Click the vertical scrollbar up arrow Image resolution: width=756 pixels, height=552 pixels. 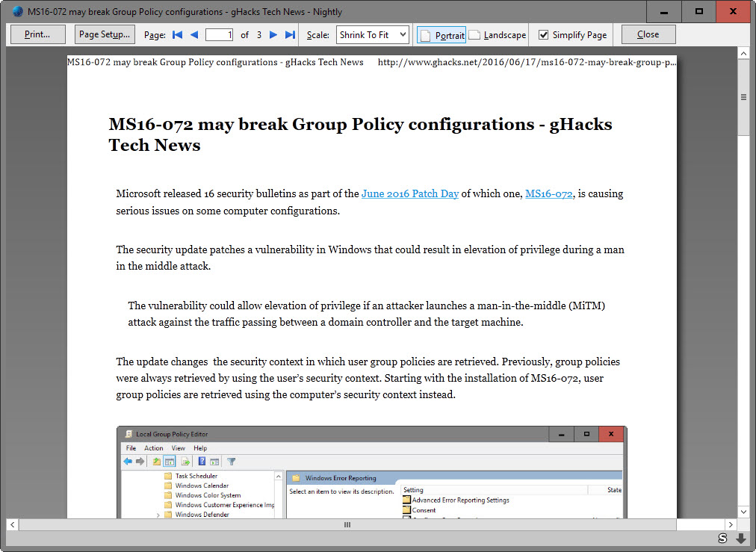(743, 54)
